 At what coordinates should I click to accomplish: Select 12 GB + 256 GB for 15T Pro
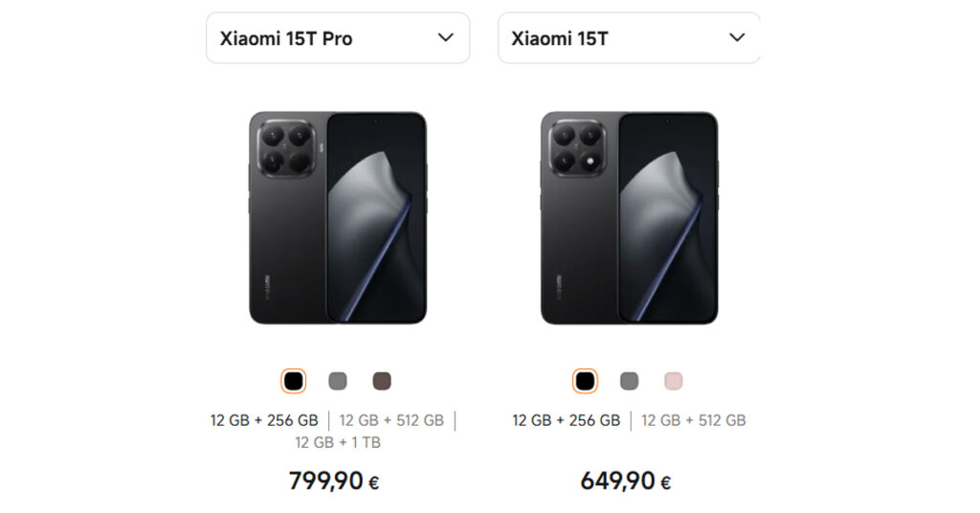(264, 420)
